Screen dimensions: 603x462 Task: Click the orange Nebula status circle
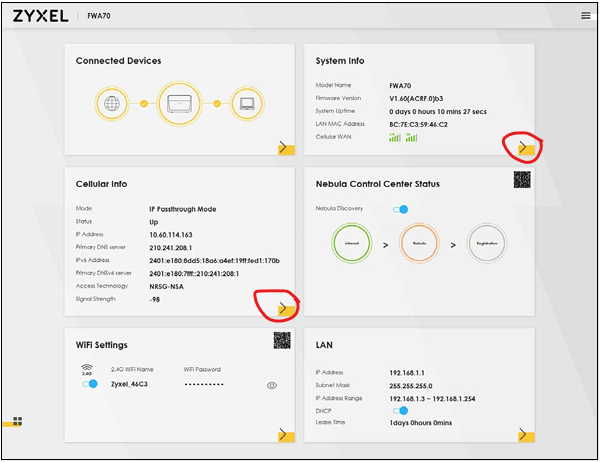click(x=419, y=243)
